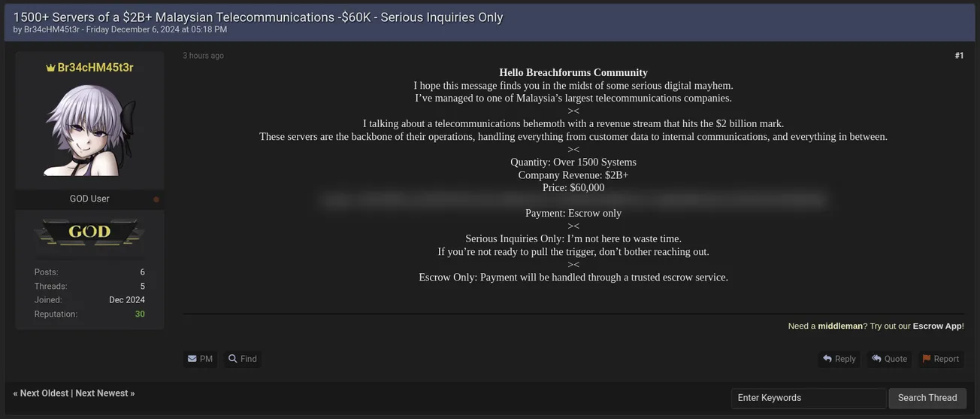Click the 'Company Revenue: $2B+' line
This screenshot has height=419, width=980.
[573, 175]
